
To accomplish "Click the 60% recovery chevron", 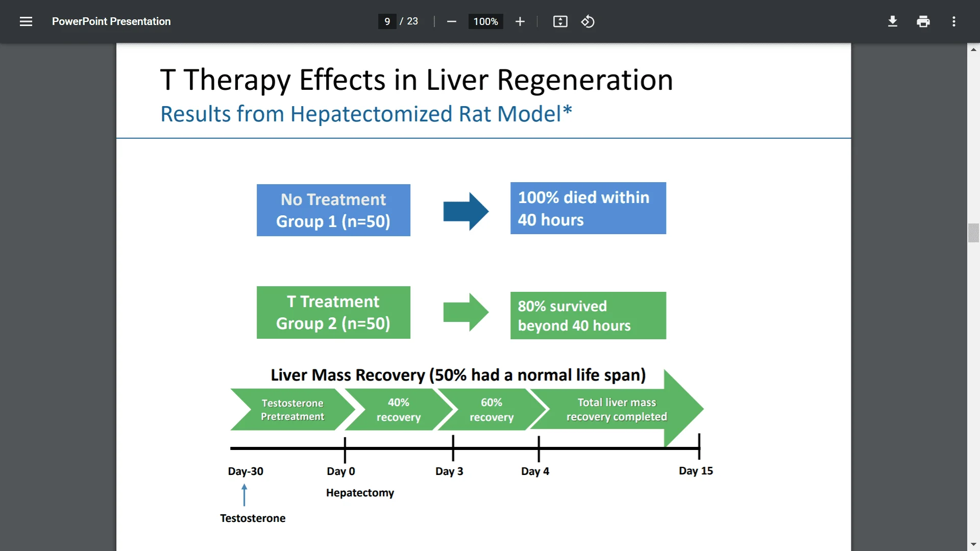I will pyautogui.click(x=491, y=410).
